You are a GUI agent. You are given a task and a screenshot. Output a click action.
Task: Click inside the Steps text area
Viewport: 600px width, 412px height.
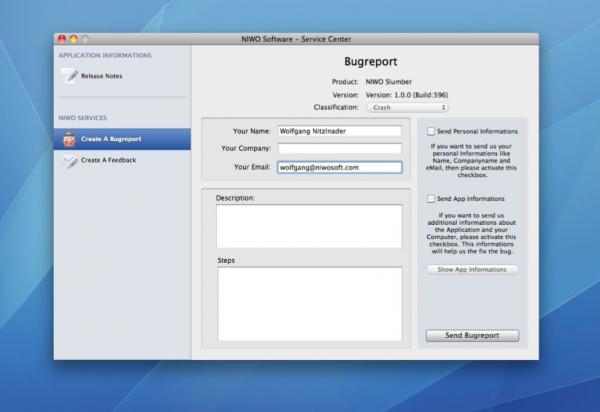click(x=310, y=304)
